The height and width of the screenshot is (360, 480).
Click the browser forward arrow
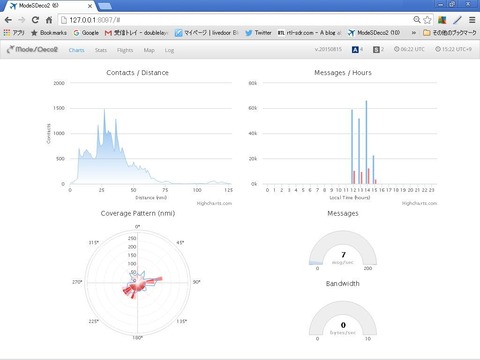tap(22, 20)
